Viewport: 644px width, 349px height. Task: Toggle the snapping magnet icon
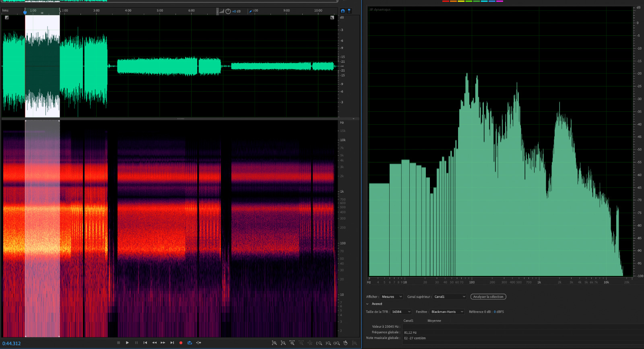[x=343, y=11]
